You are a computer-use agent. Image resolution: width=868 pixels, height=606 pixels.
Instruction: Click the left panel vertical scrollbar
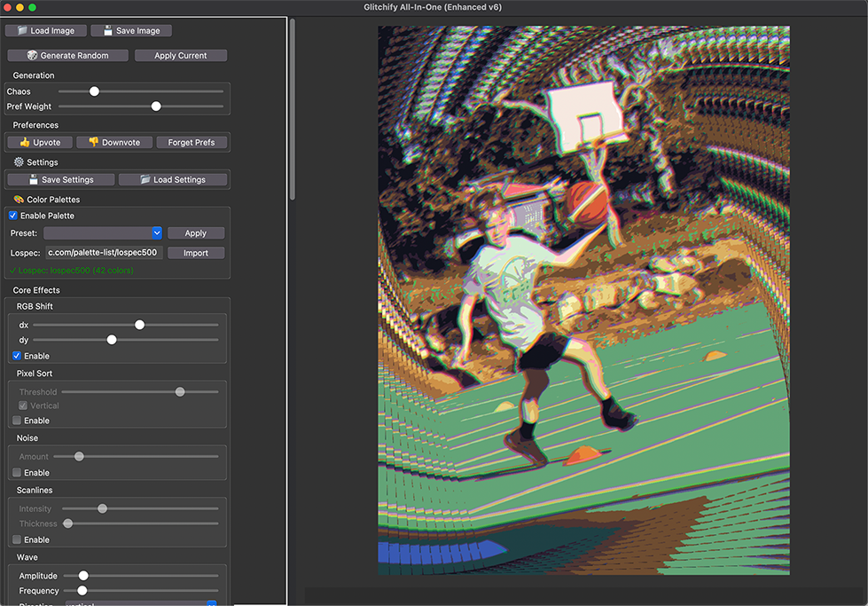293,110
